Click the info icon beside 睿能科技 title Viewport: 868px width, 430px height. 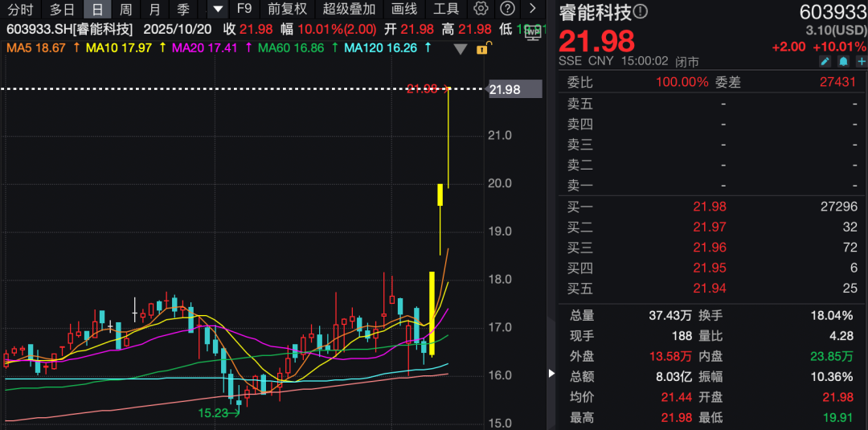641,11
